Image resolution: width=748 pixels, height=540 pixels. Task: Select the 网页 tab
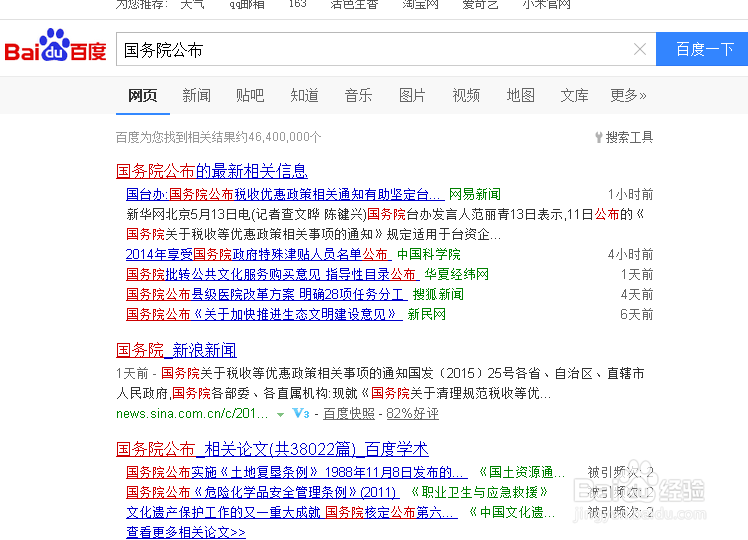tap(143, 95)
